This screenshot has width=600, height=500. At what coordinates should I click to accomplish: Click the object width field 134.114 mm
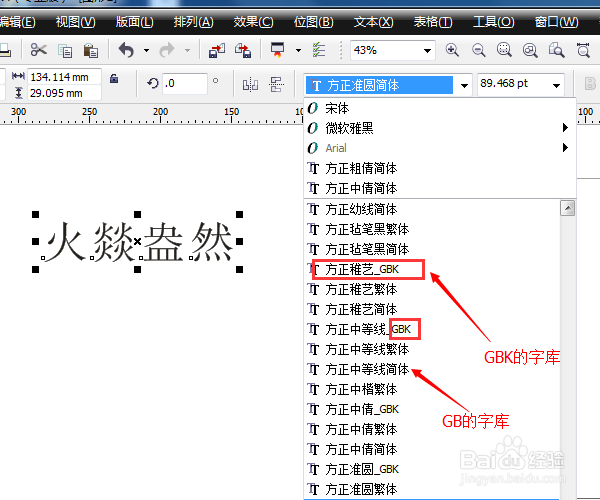[64, 77]
